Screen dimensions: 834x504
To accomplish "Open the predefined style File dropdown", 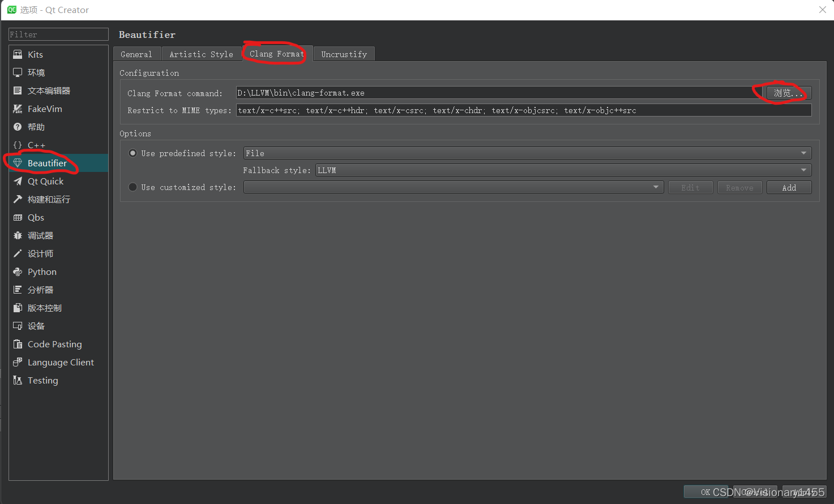I will [x=527, y=153].
